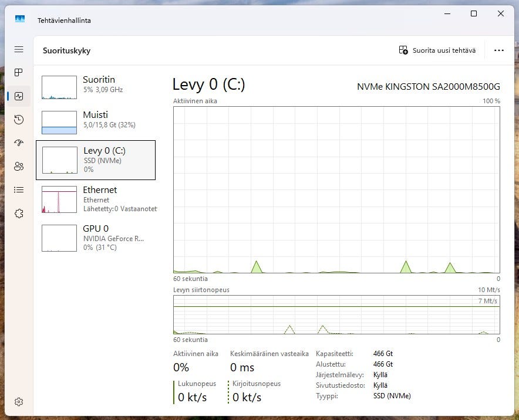Open the Startup apps page icon
This screenshot has width=519, height=420.
[19, 143]
